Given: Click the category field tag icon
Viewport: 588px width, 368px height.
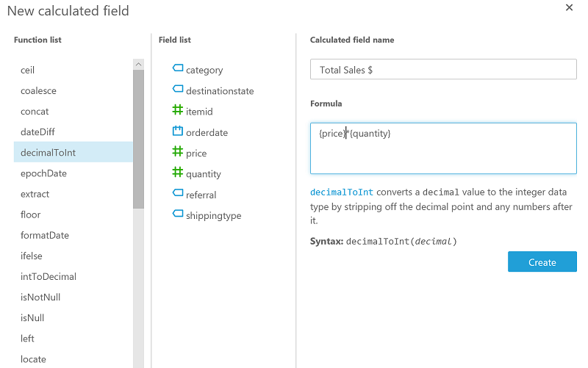Looking at the screenshot, I should click(177, 68).
